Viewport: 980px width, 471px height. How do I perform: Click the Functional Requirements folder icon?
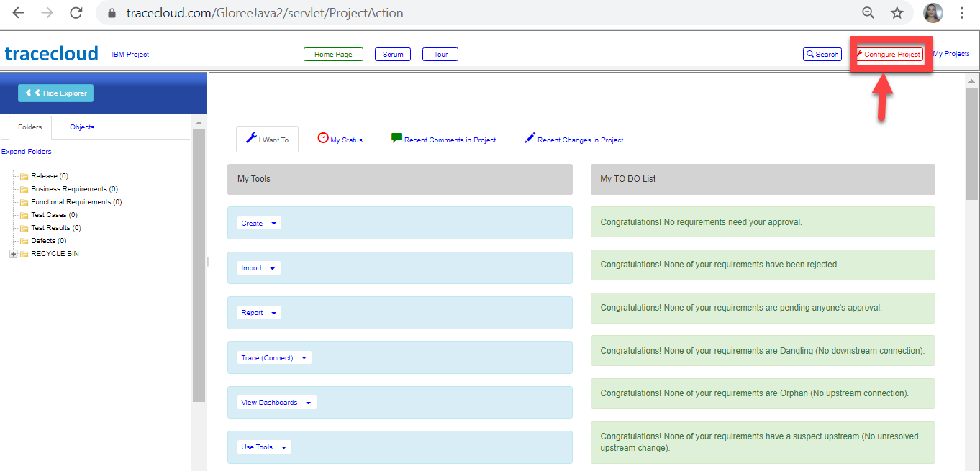pyautogui.click(x=24, y=202)
